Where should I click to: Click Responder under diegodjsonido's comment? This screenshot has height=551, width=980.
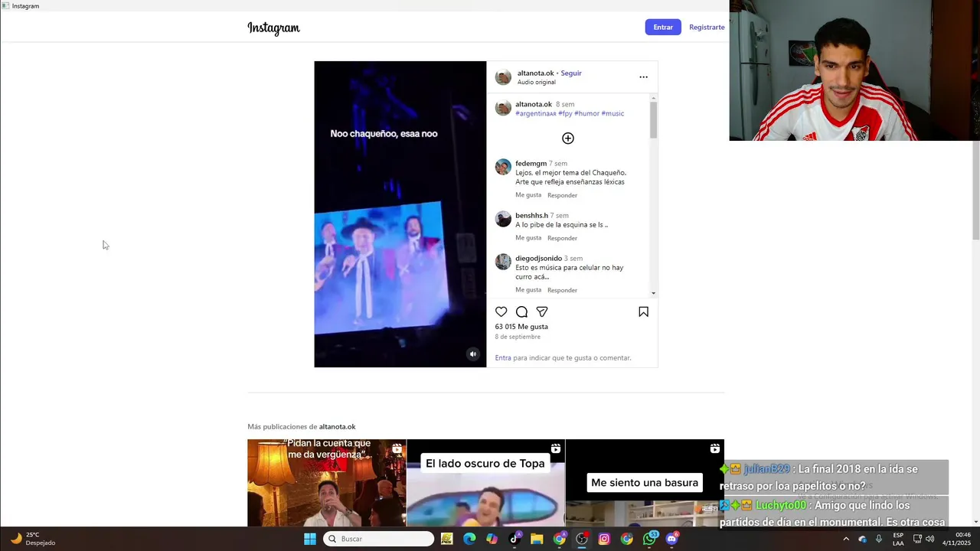point(562,290)
